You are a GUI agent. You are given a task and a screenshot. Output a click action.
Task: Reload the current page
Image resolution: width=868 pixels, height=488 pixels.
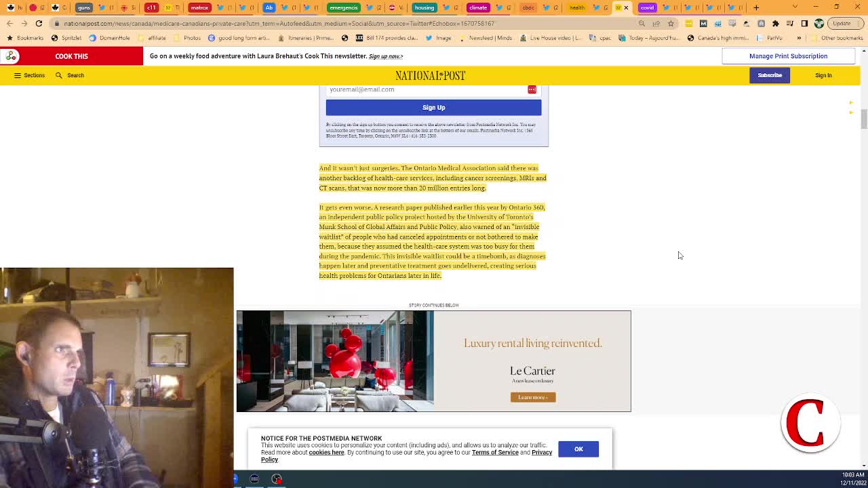click(39, 23)
